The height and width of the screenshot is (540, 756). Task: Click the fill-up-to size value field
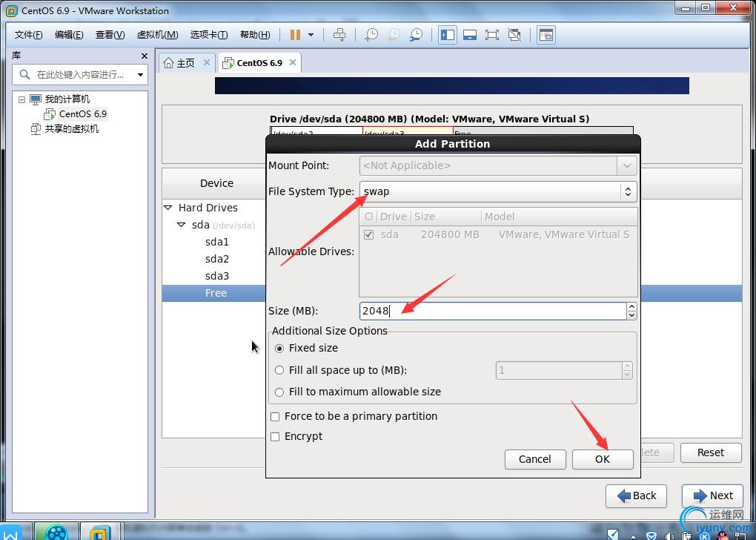559,370
